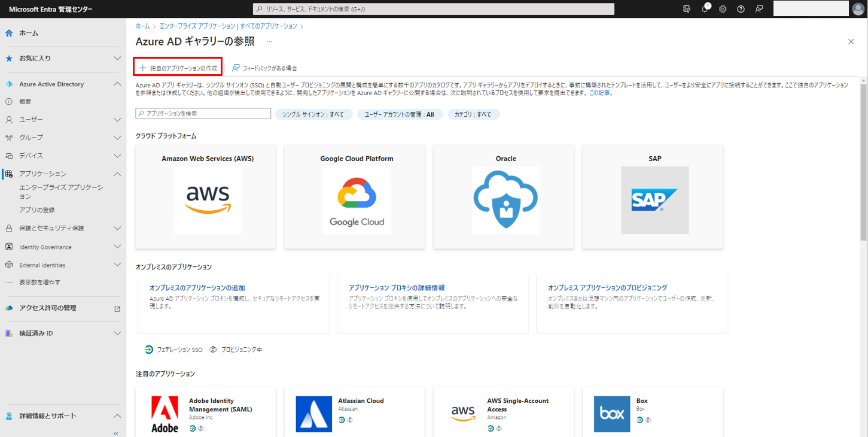868x437 pixels.
Task: Expand 保護とセキュリティ保護 chevron
Action: pyautogui.click(x=117, y=228)
